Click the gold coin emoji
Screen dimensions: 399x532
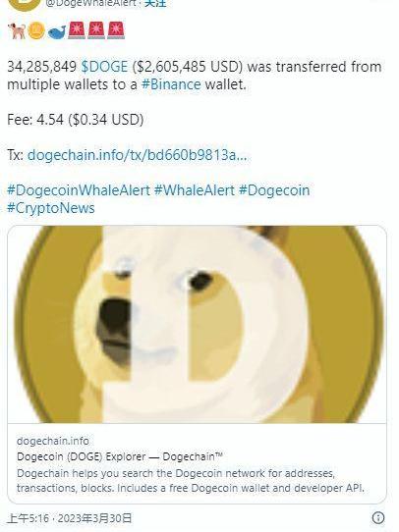pyautogui.click(x=36, y=31)
